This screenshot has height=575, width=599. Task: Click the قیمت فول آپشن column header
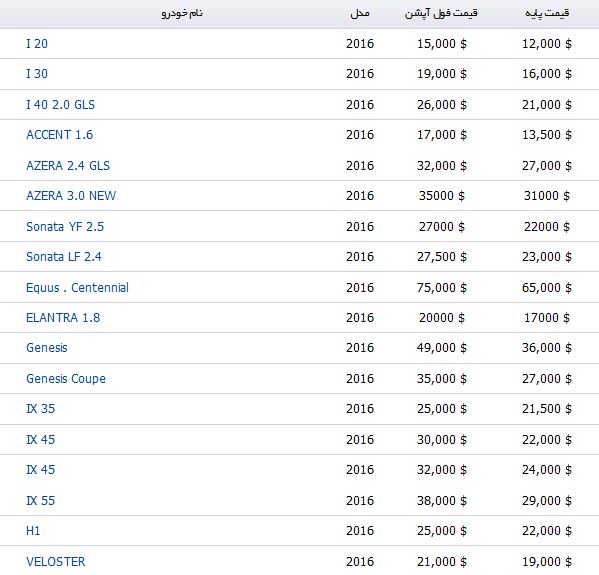tap(441, 13)
